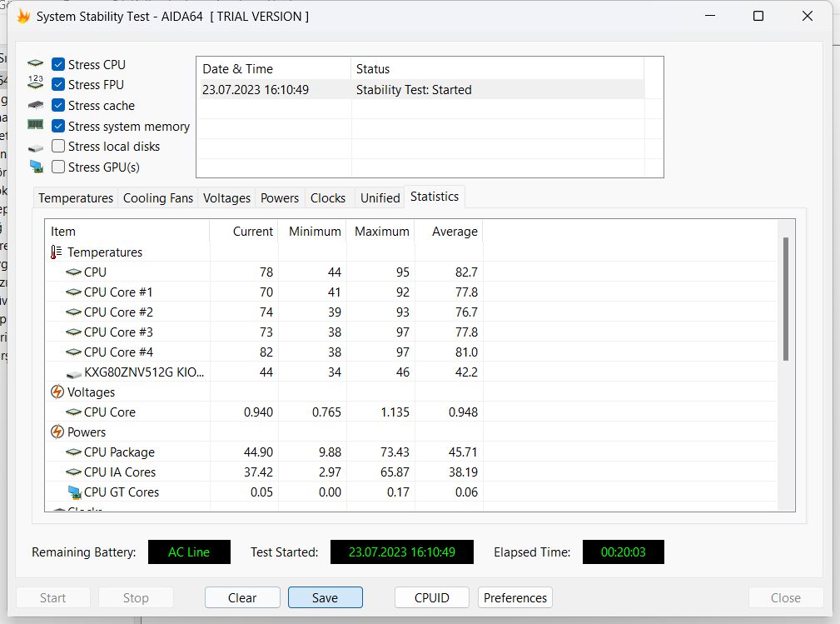Click the statistics list vertical scrollbar thumb
The image size is (840, 624).
pyautogui.click(x=786, y=298)
